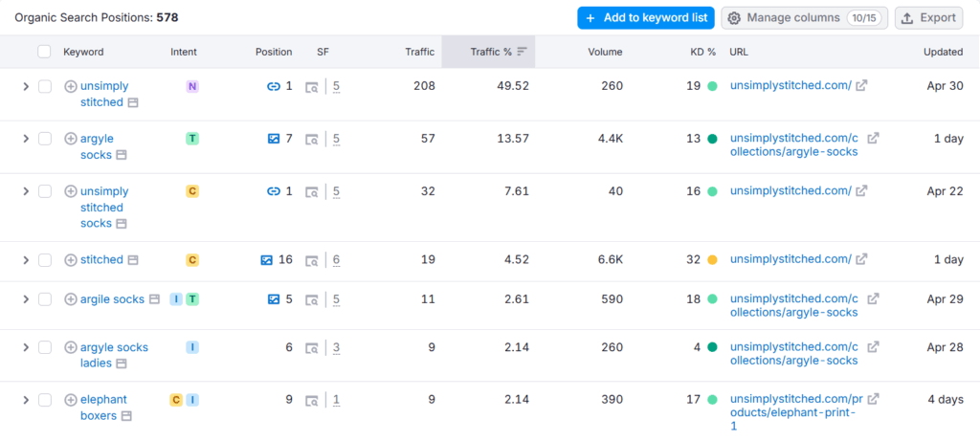Open SERP snapshot icon after 'argyle socks'
The height and width of the screenshot is (441, 980).
[x=122, y=155]
